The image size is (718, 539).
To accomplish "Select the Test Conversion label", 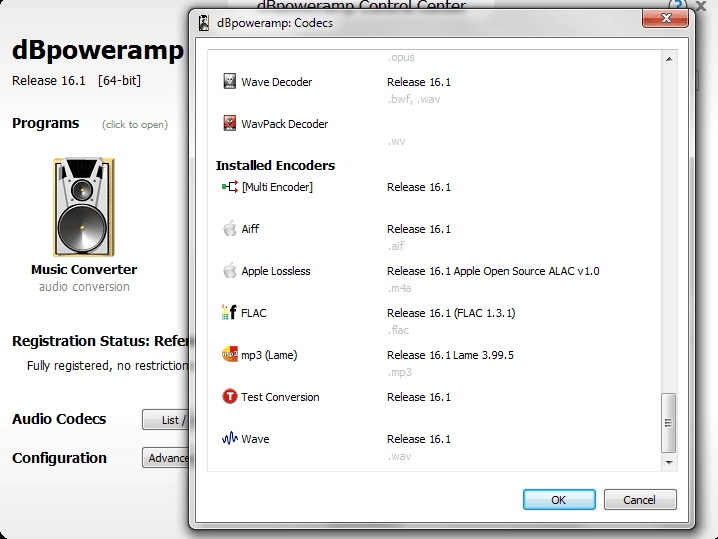I will click(280, 397).
